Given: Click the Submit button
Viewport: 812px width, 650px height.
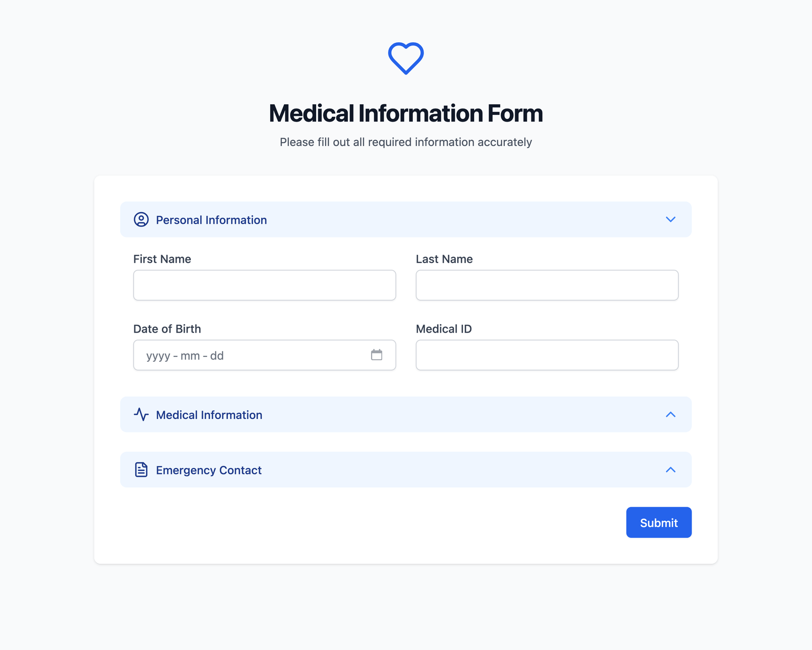Looking at the screenshot, I should pos(659,523).
